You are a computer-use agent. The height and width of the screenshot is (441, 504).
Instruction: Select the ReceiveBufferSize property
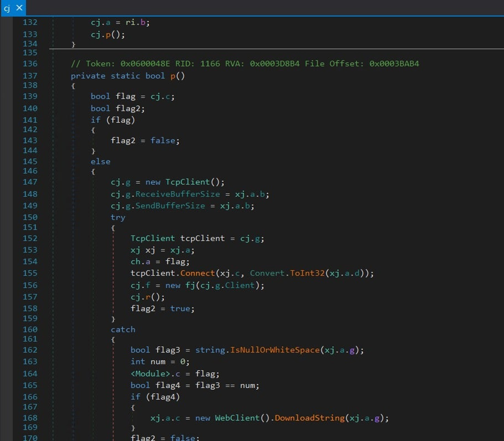(177, 194)
